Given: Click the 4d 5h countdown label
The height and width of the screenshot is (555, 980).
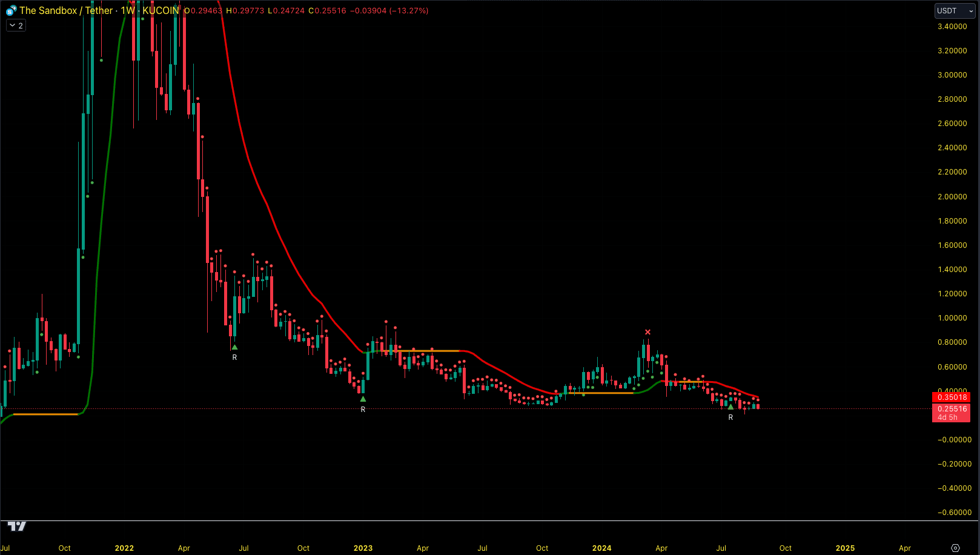Looking at the screenshot, I should 948,417.
